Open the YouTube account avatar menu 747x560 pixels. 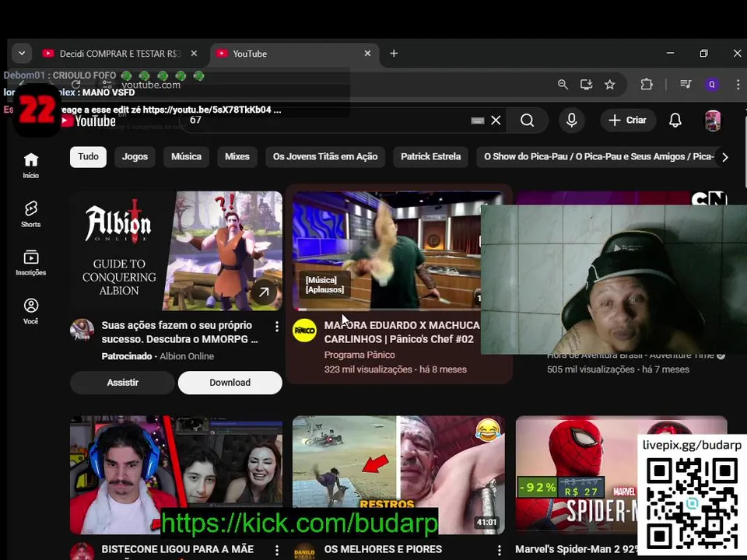point(713,121)
